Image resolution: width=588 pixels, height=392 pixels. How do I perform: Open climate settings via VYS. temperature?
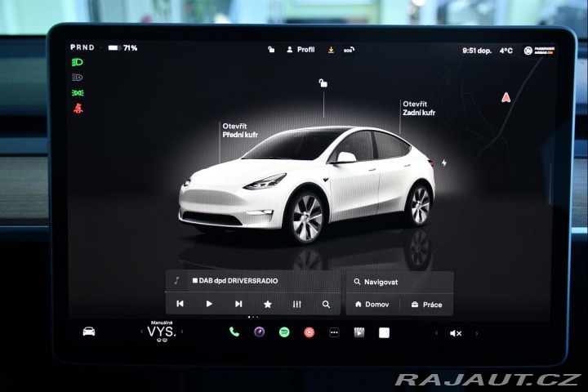(x=162, y=332)
